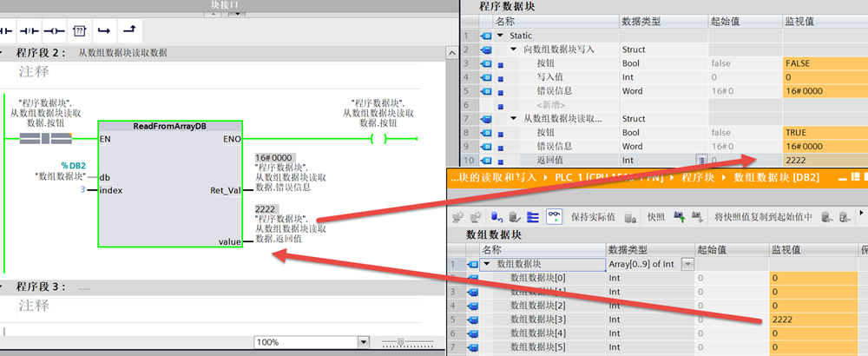Click the zoom slider handle
Screen dimensions: 868x356
click(x=401, y=343)
